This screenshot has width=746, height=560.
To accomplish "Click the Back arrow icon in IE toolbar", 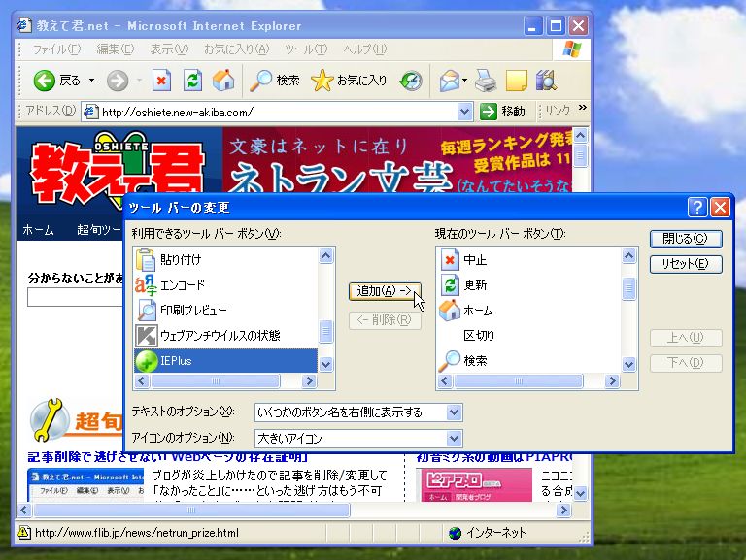I will [45, 81].
